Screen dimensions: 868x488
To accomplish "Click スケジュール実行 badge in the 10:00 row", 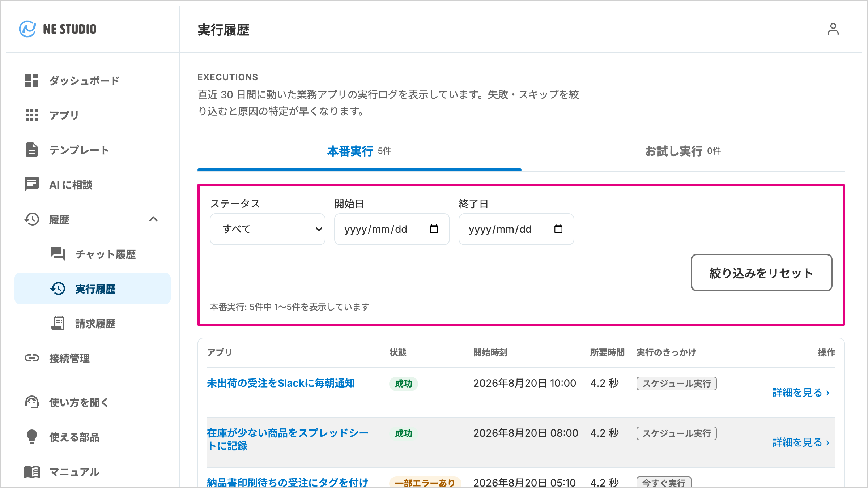I will (676, 383).
